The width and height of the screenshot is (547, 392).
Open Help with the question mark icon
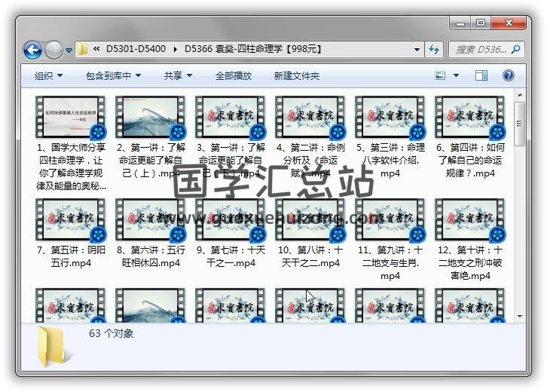pos(509,75)
